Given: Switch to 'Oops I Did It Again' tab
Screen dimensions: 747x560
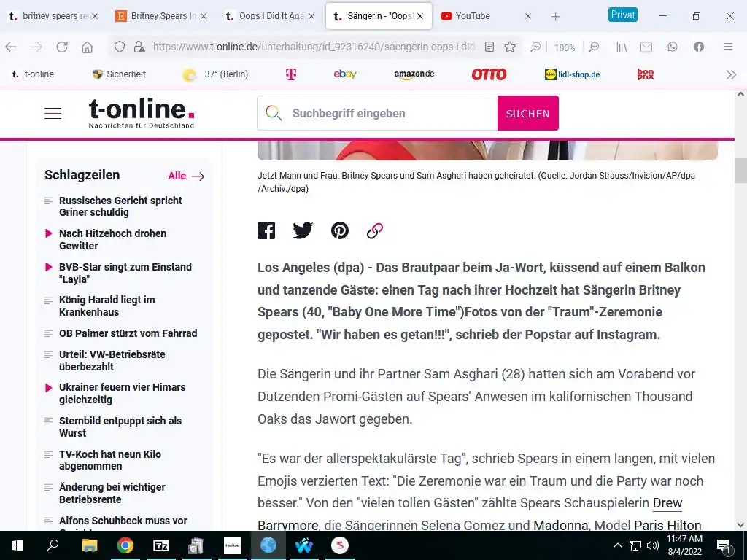Looking at the screenshot, I should point(270,16).
